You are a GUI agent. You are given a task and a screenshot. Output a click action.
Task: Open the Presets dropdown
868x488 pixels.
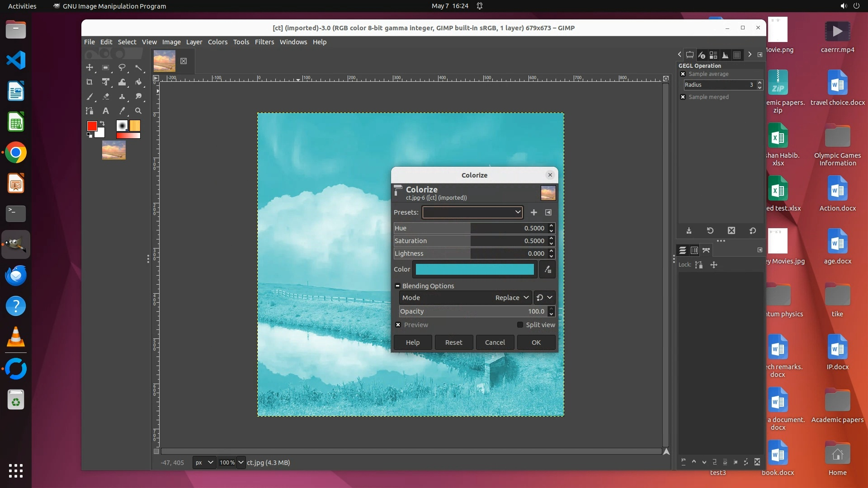click(472, 212)
